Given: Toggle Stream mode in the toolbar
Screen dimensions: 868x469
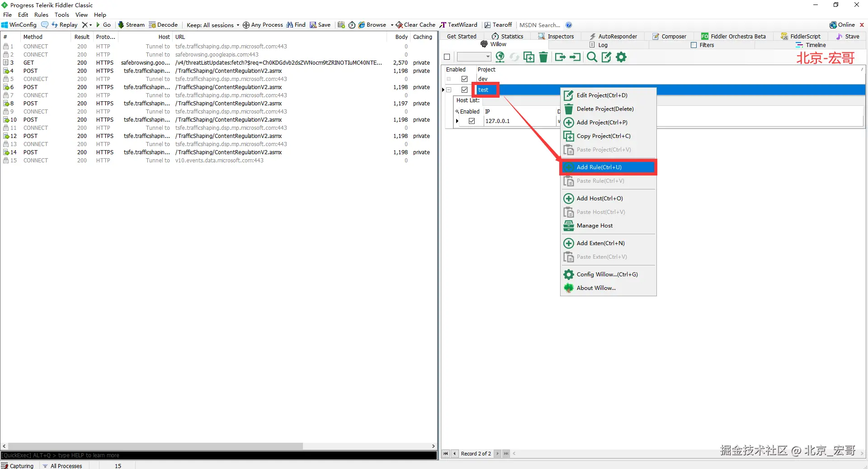Looking at the screenshot, I should pyautogui.click(x=131, y=25).
